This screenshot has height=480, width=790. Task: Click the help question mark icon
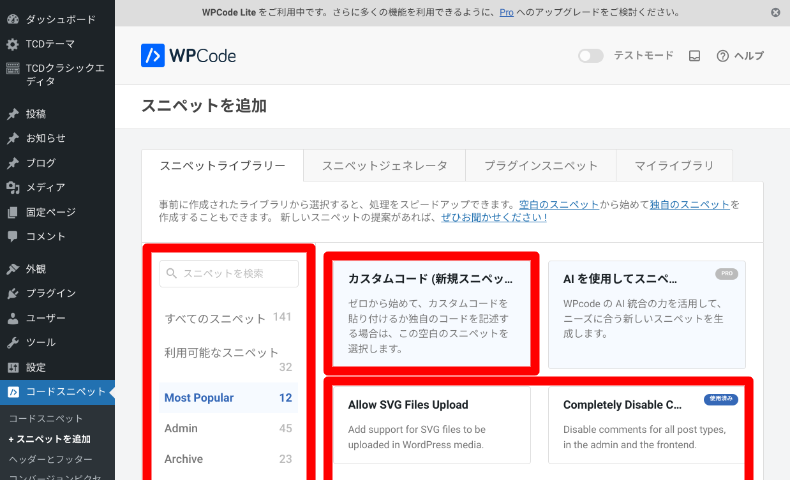(722, 56)
